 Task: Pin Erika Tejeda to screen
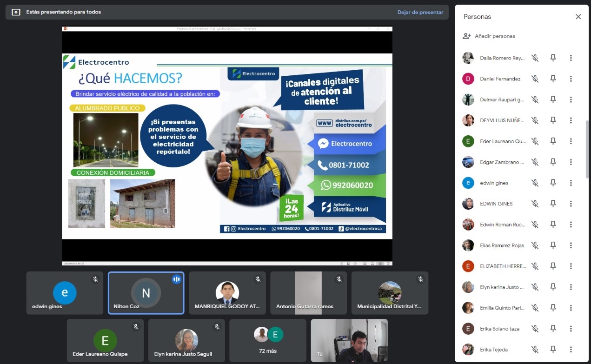point(553,350)
